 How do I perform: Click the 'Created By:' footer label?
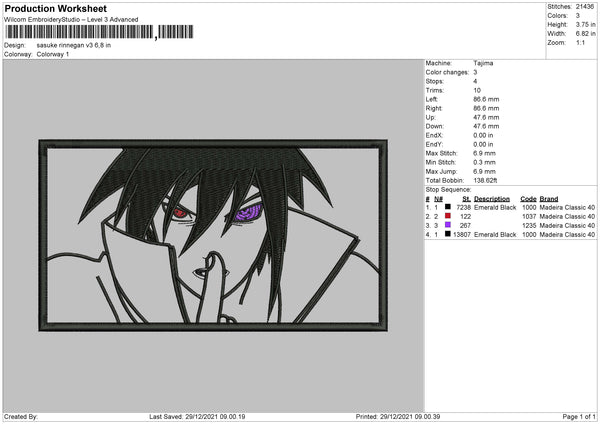click(21, 416)
